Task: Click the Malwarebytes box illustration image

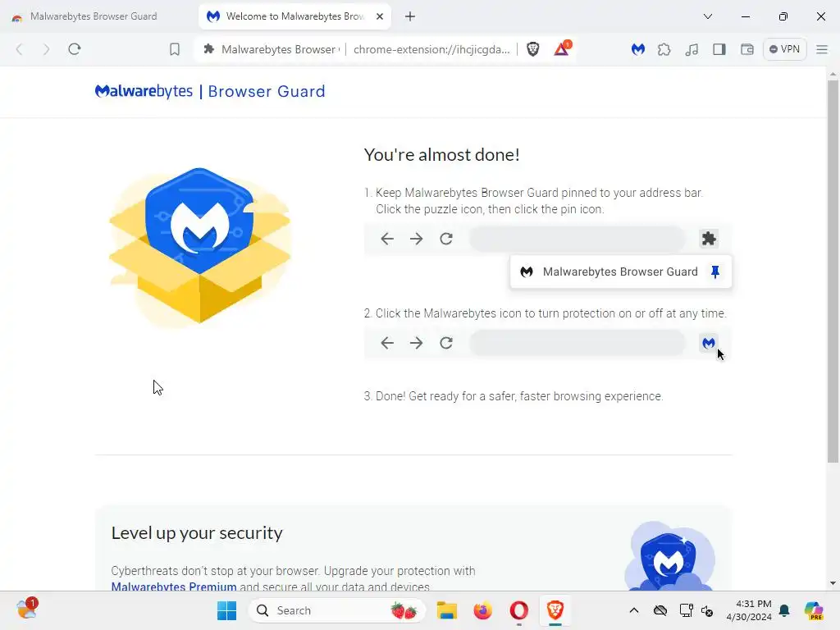Action: point(200,246)
